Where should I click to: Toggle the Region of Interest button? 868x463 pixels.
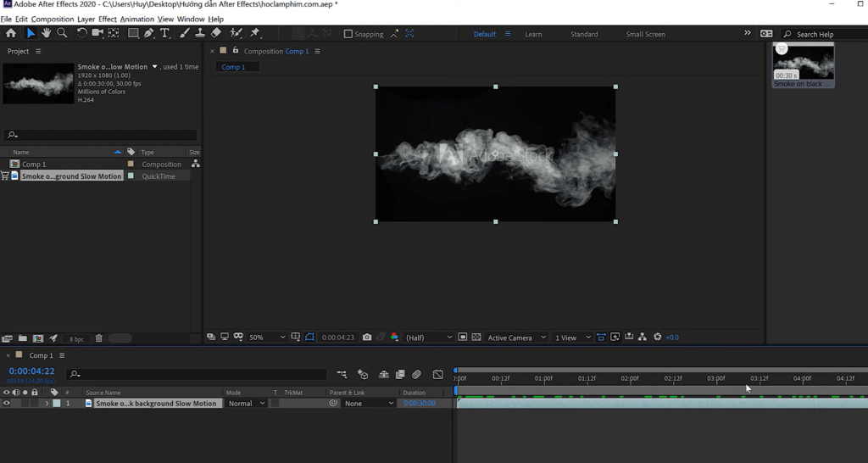point(462,337)
